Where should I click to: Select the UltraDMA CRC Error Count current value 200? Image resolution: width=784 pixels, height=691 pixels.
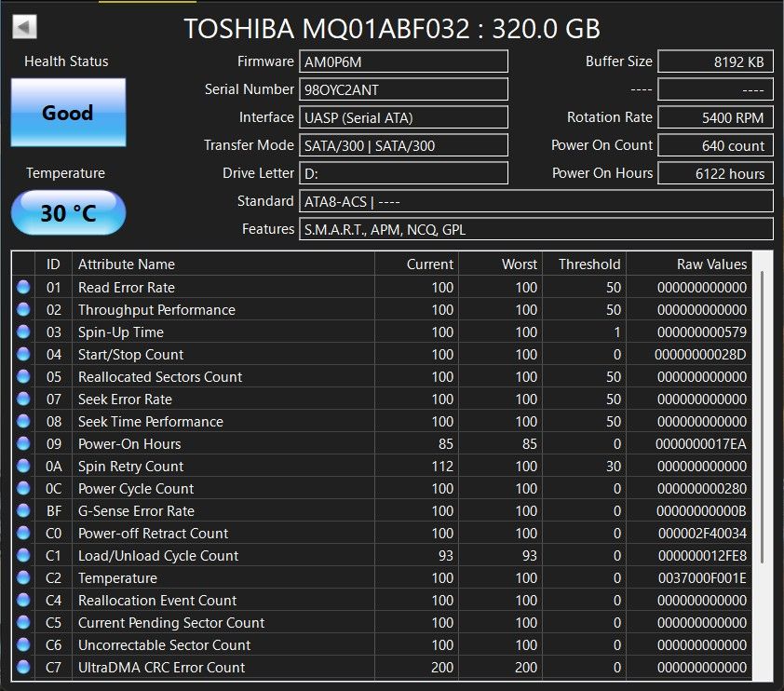click(x=442, y=668)
